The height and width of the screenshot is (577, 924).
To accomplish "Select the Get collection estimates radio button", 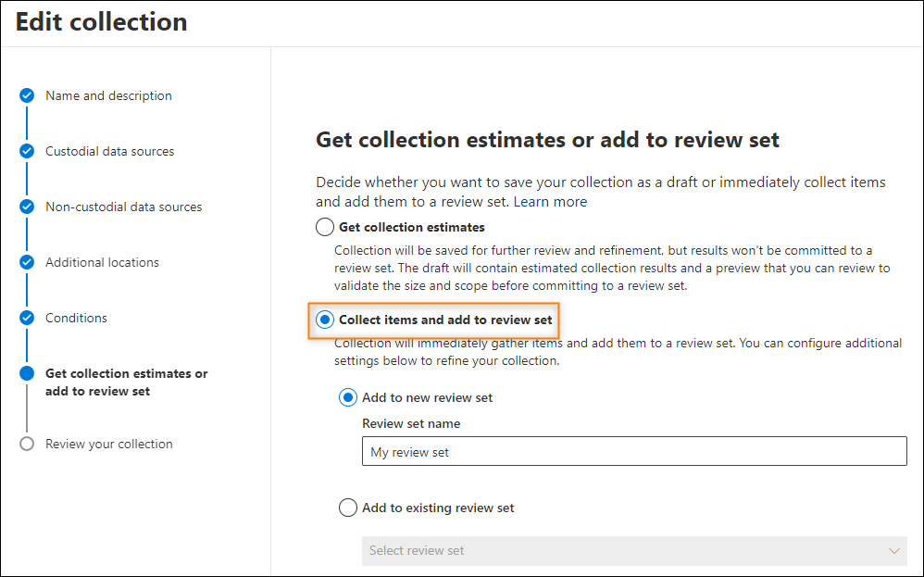I will click(325, 227).
